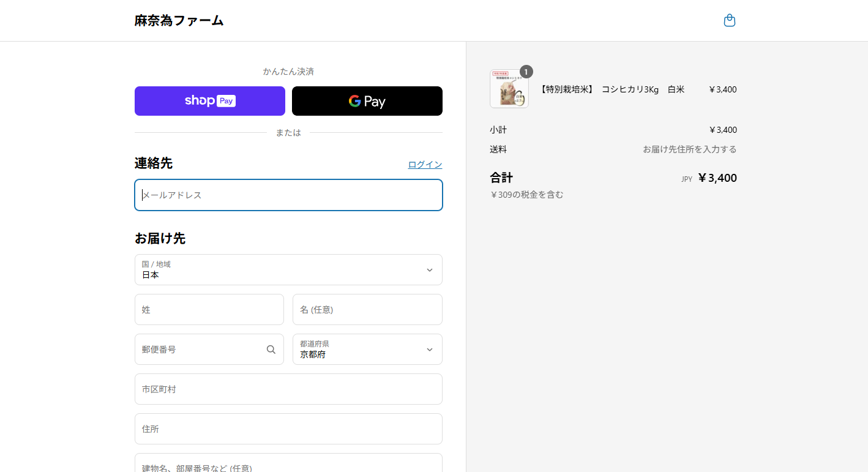Screen dimensions: 868x472
Task: Click the postal code search magnifier icon
Action: click(271, 350)
